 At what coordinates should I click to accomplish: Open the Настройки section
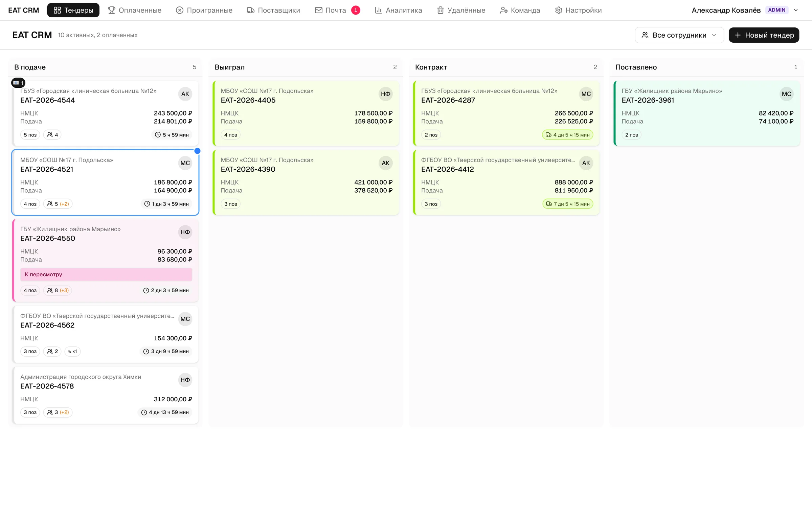coord(579,10)
